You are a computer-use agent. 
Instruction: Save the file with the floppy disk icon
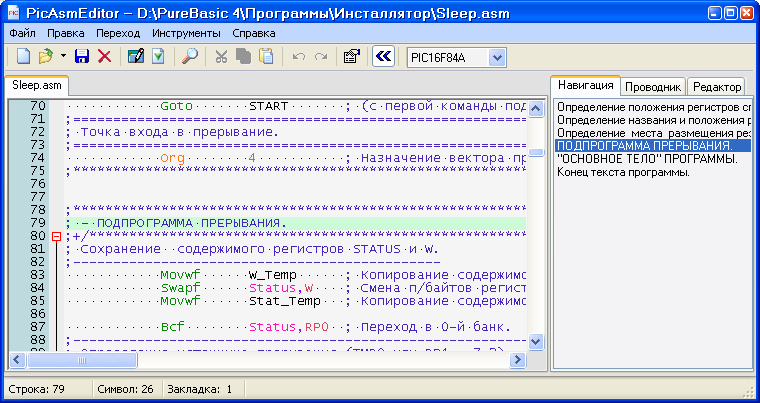[82, 57]
